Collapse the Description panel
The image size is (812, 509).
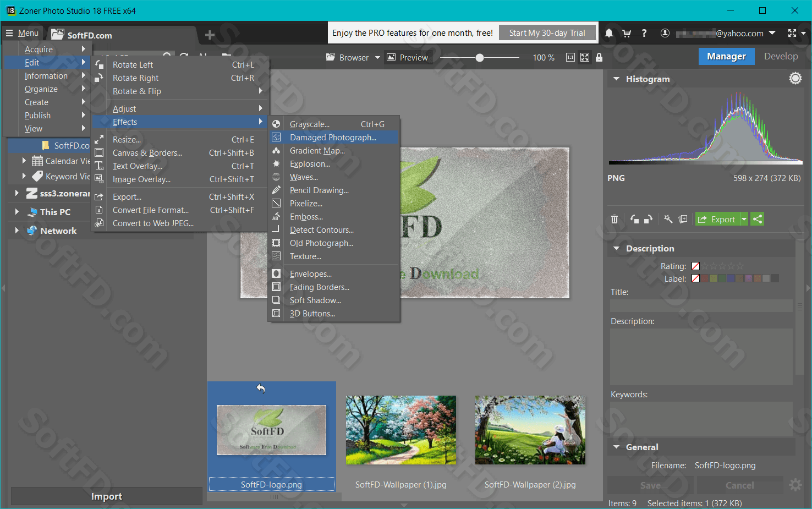[616, 248]
